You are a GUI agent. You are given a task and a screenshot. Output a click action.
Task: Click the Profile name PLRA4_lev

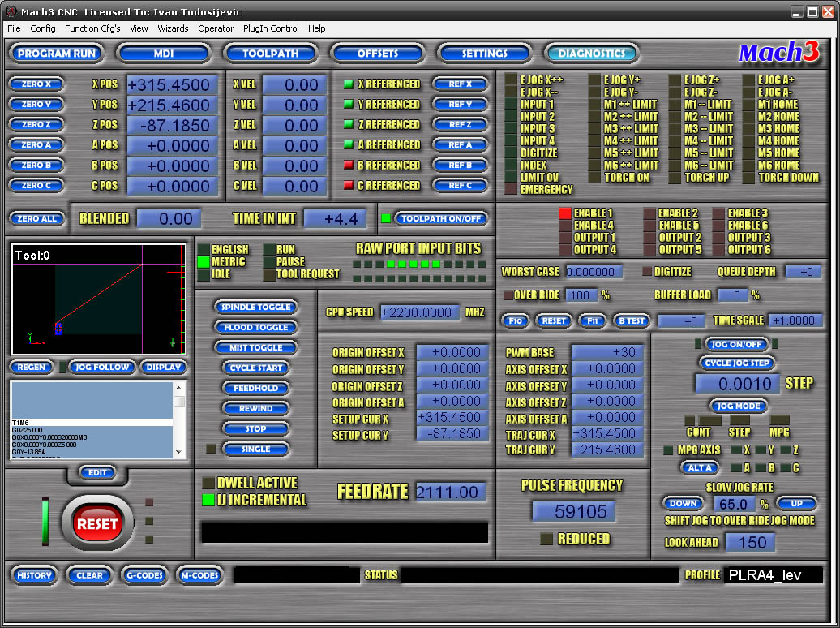(x=773, y=575)
